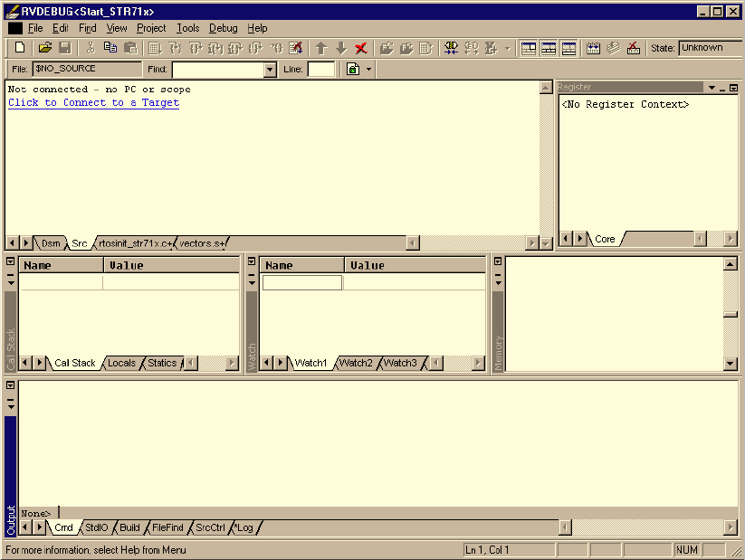745x560 pixels.
Task: Click the green lock icon beside Line field
Action: pos(353,69)
